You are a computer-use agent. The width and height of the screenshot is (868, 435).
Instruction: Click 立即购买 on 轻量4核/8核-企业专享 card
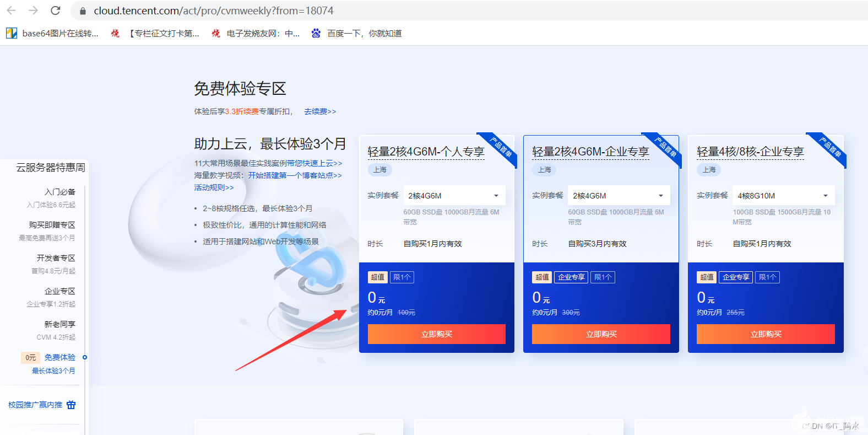[x=766, y=334]
